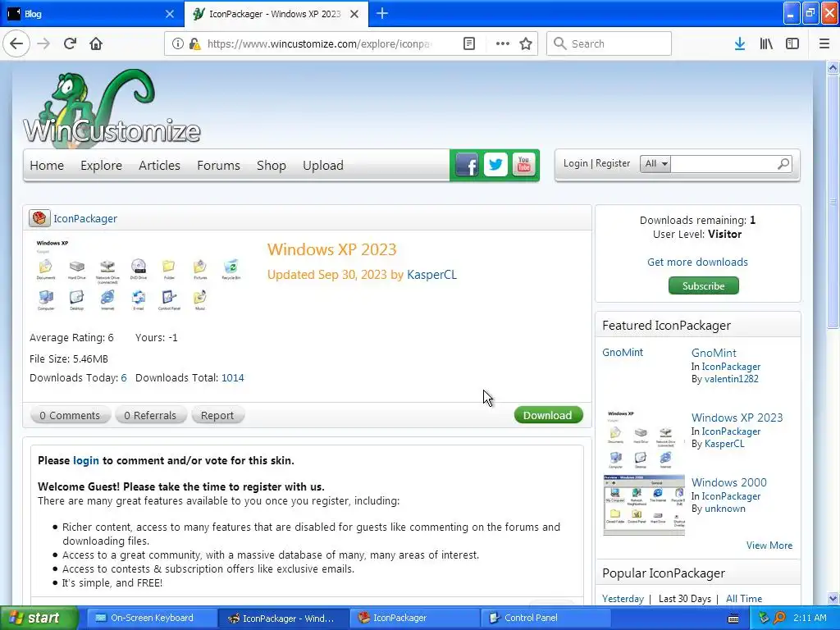Open the Windows start button
The image size is (840, 630).
39,618
